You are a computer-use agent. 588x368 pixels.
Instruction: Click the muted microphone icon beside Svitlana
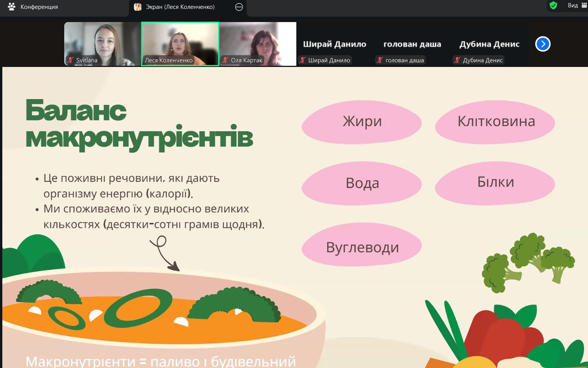70,60
